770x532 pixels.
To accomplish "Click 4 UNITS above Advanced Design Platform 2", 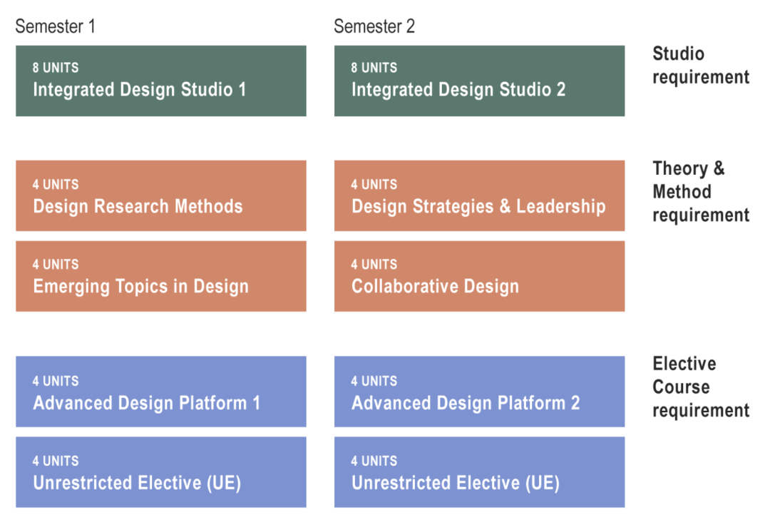I will [x=374, y=382].
